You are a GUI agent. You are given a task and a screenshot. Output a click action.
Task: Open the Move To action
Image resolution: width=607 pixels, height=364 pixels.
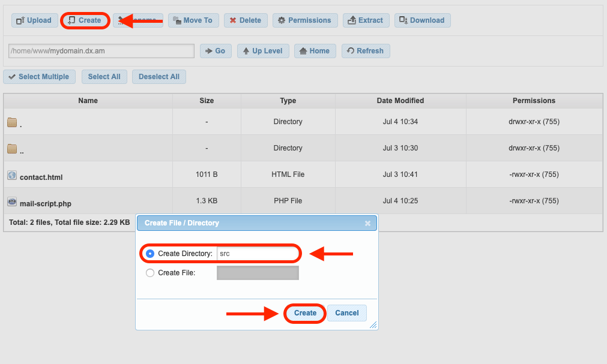tap(193, 20)
